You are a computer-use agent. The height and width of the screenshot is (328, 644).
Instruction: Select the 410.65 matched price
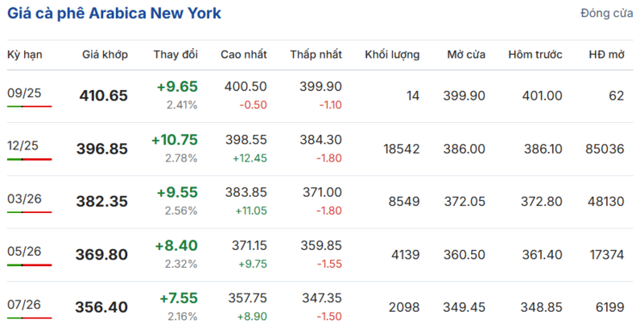104,96
